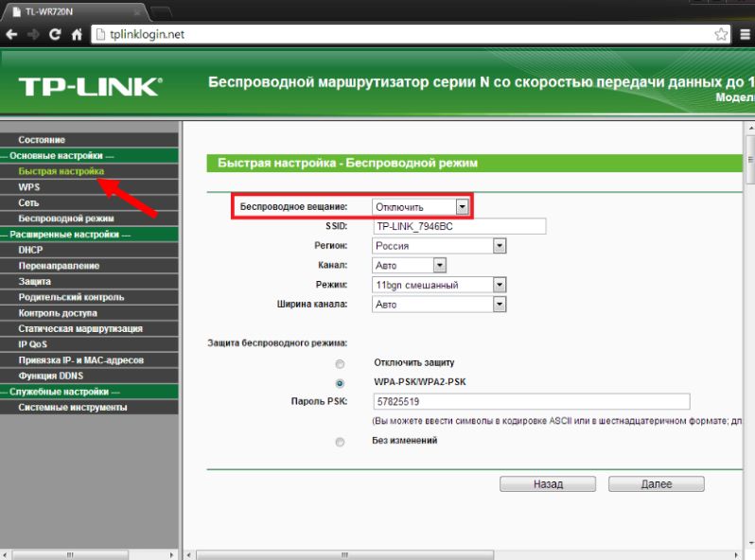Click the browser back arrow icon
Image resolution: width=755 pixels, height=560 pixels.
(x=11, y=34)
